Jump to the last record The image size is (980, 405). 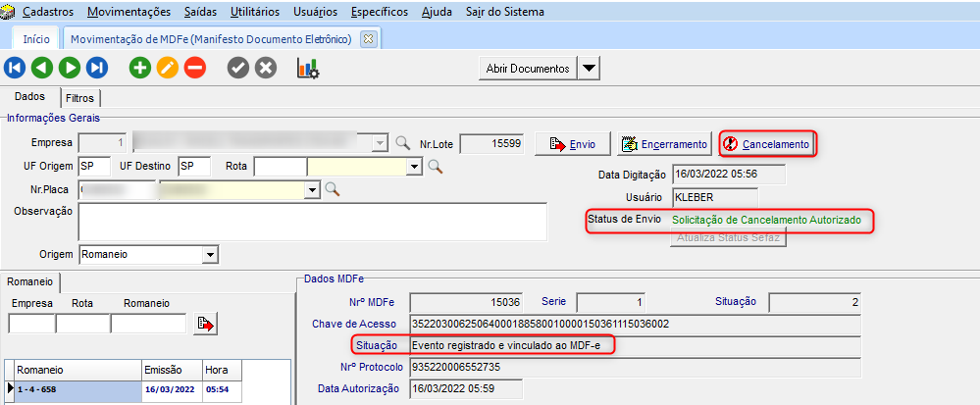tap(96, 68)
